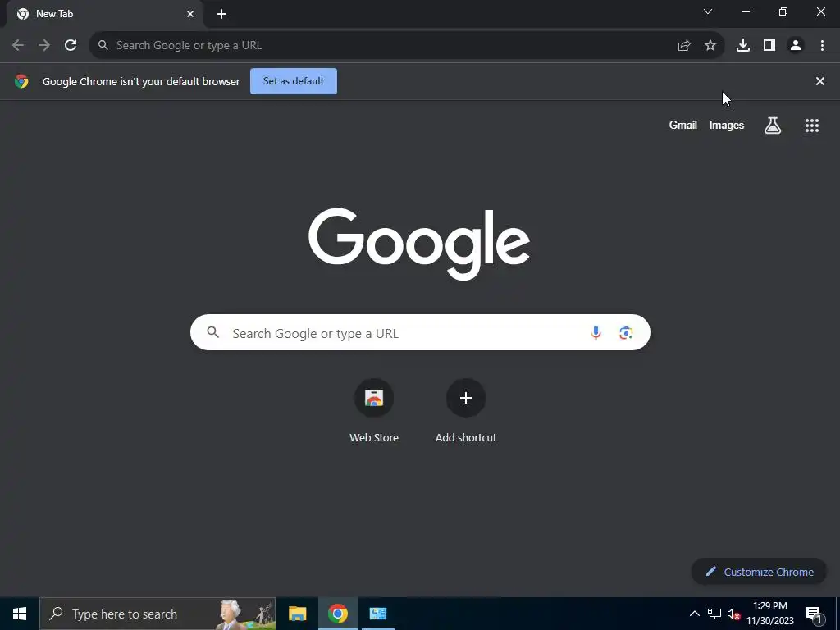Start voice search with the microphone icon
Screen dimensions: 840x630
(596, 333)
